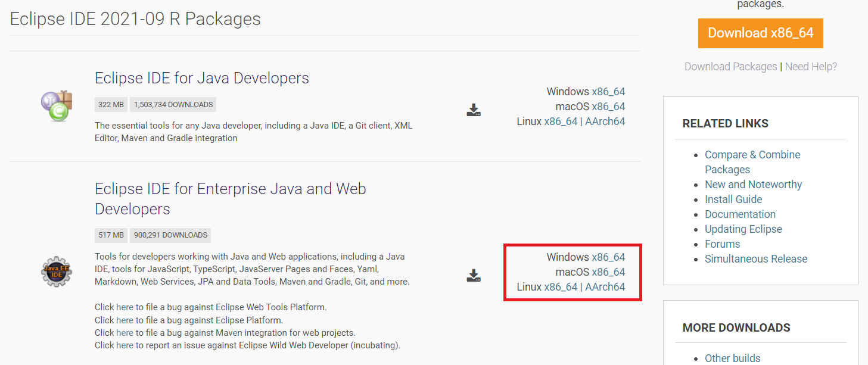Download Enterprise Java Linux x86_64
This screenshot has width=868, height=365.
(x=561, y=287)
